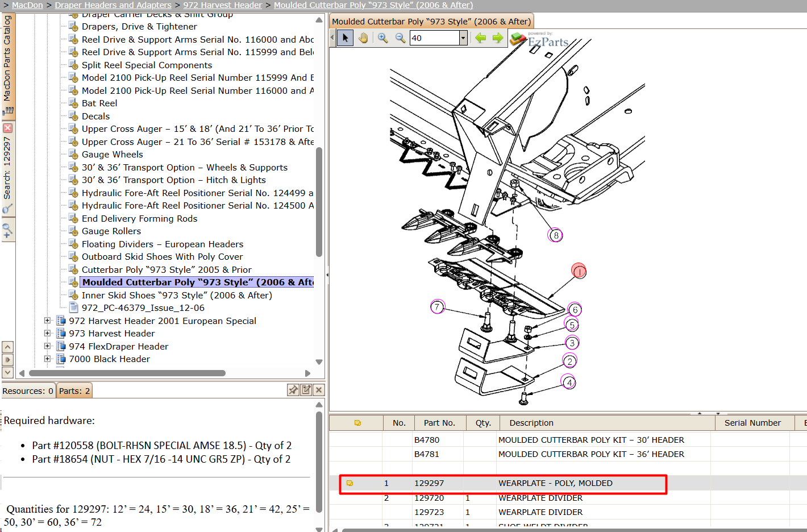Sort parts table by Qty. column
This screenshot has width=807, height=532.
483,423
